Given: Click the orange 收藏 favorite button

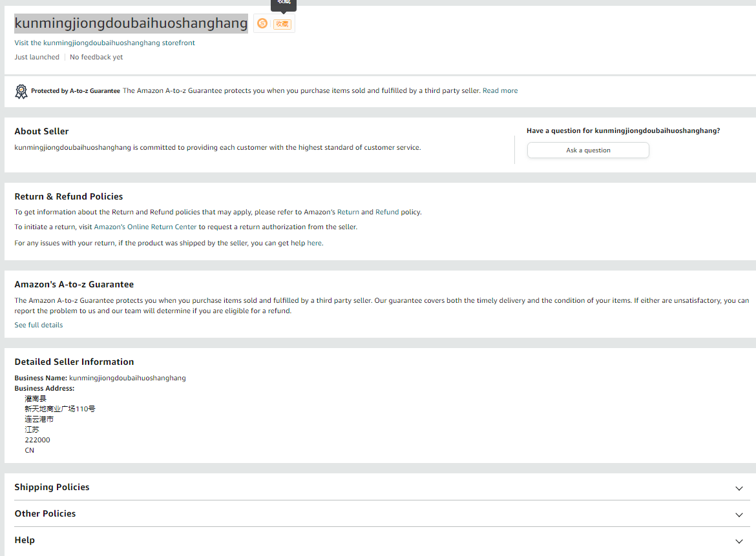Looking at the screenshot, I should click(x=282, y=24).
